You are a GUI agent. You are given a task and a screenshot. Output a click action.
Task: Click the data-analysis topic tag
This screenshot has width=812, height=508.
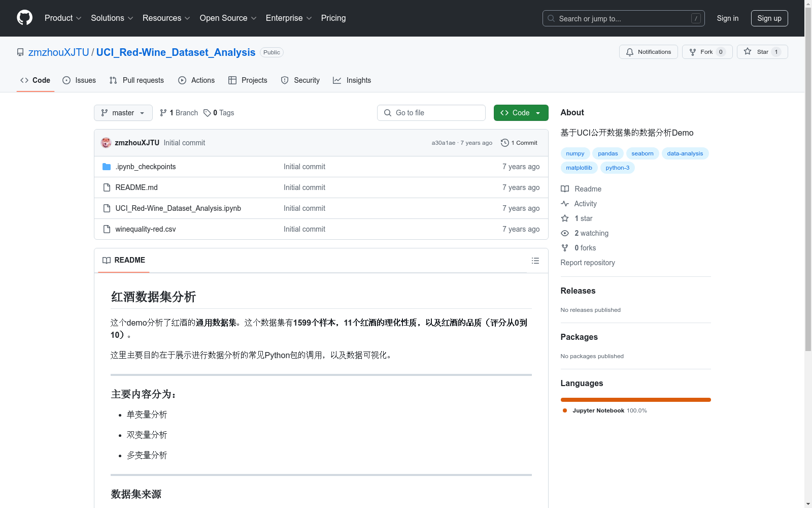(x=685, y=153)
